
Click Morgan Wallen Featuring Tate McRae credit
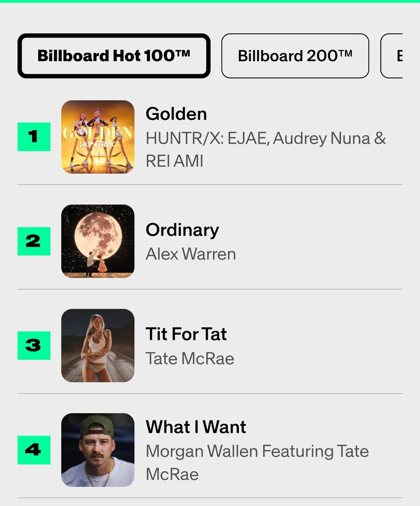tap(257, 451)
